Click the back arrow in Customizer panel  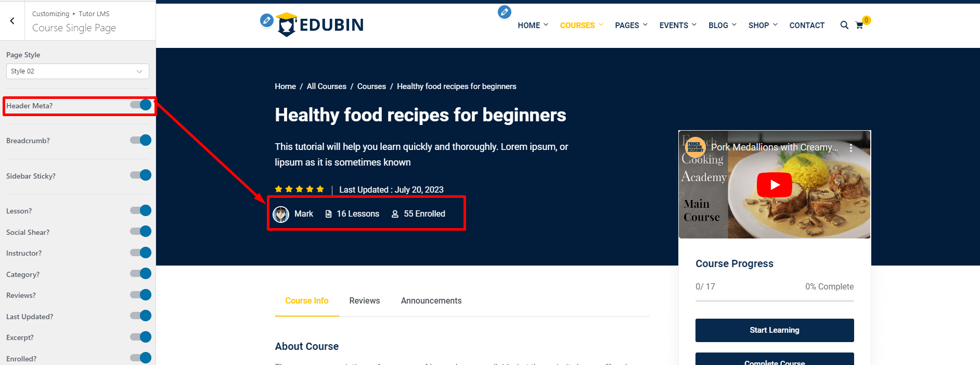coord(12,21)
